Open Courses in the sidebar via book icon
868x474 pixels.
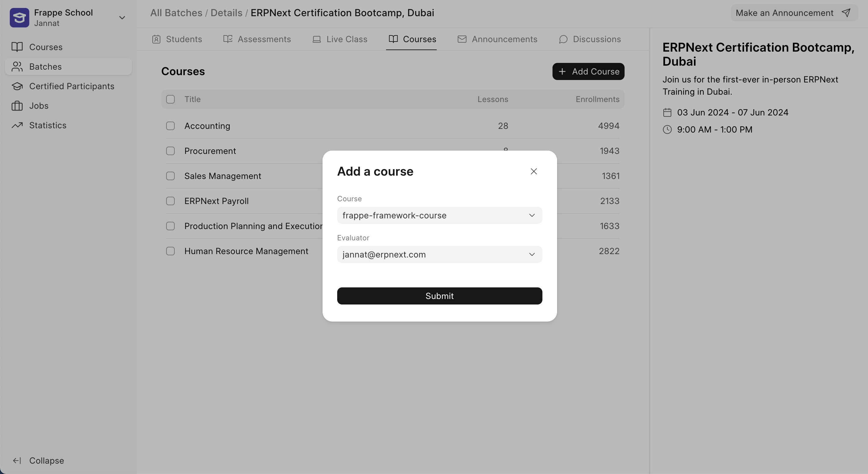point(17,47)
